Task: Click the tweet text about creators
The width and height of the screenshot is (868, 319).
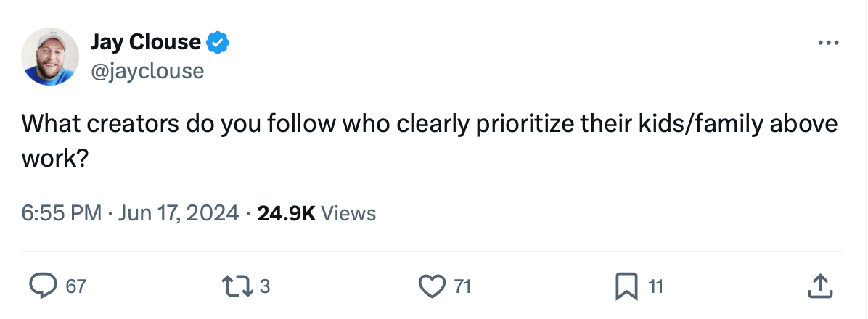Action: pyautogui.click(x=428, y=124)
